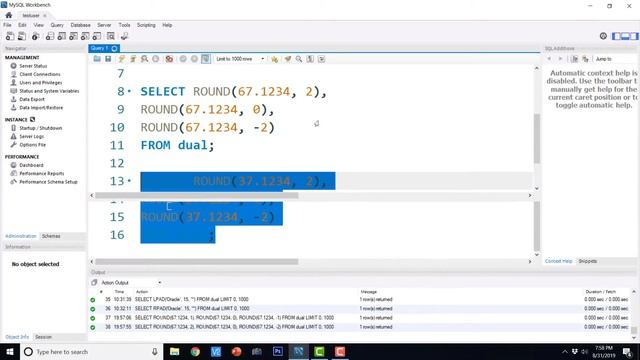Viewport: 640px width, 360px height.
Task: Save snippet star icon in query toolbar
Action: click(x=275, y=59)
